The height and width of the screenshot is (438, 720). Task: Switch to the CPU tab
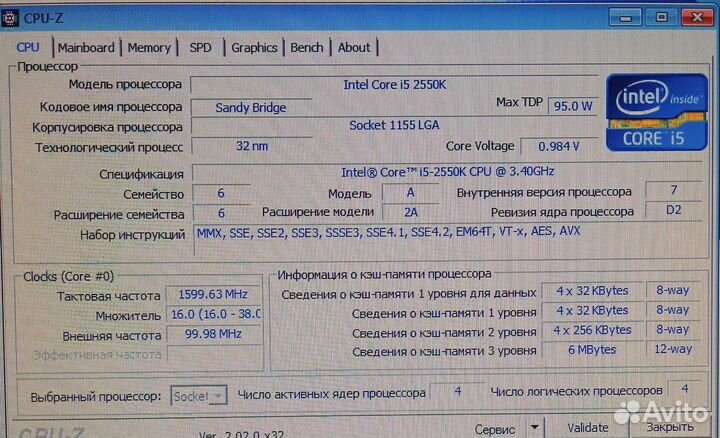pos(28,47)
